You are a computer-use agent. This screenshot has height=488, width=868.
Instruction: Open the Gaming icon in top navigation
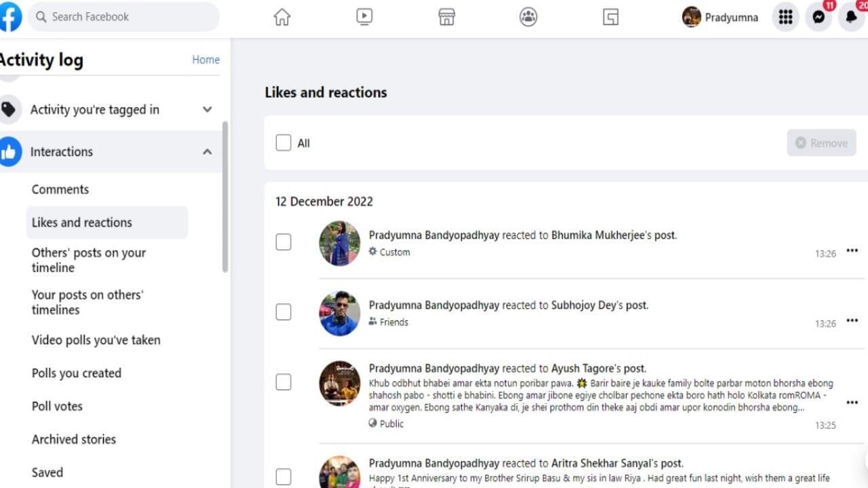tap(610, 17)
